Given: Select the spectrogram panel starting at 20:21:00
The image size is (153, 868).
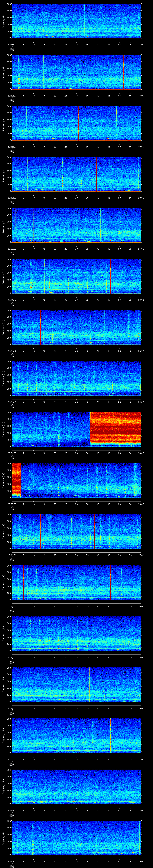Looking at the screenshot, I should [x=76, y=276].
